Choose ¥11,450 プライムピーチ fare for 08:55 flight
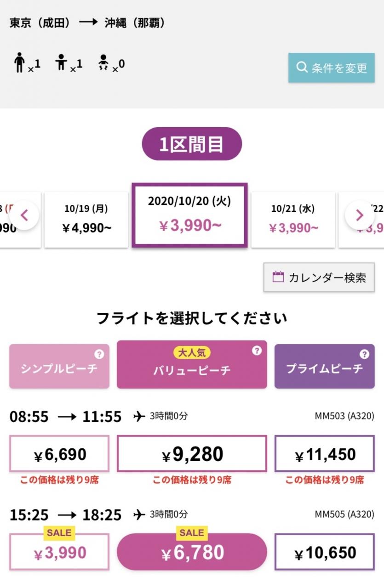 point(324,454)
